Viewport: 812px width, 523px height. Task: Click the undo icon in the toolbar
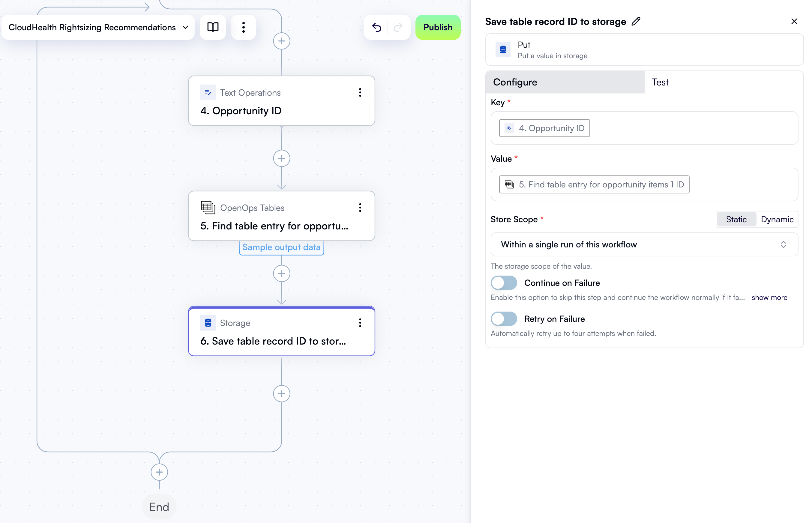376,27
